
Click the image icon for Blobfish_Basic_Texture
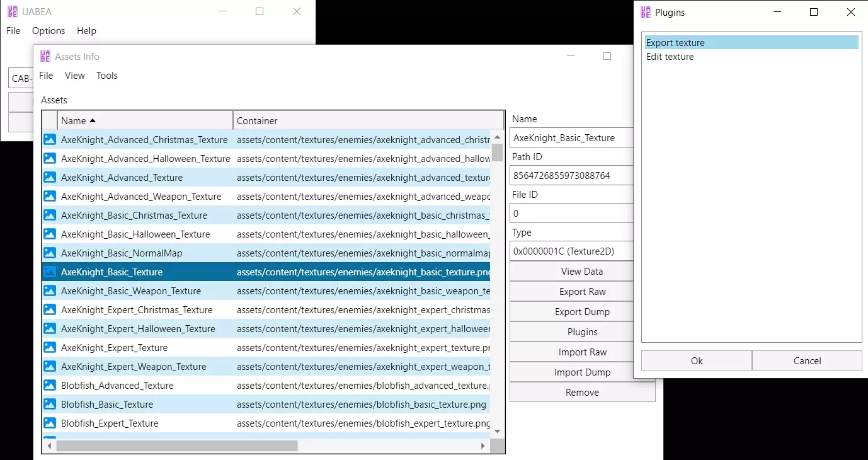click(50, 405)
